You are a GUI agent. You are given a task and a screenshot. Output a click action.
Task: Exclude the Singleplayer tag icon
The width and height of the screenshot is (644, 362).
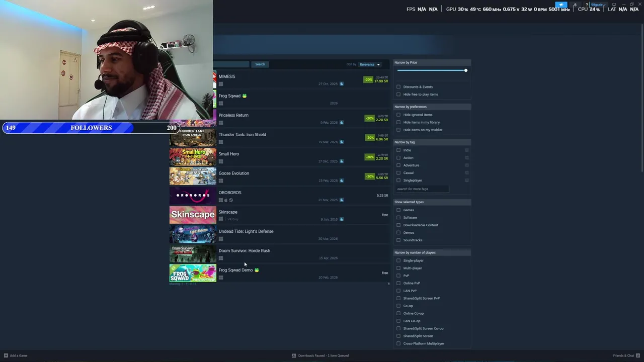click(467, 180)
